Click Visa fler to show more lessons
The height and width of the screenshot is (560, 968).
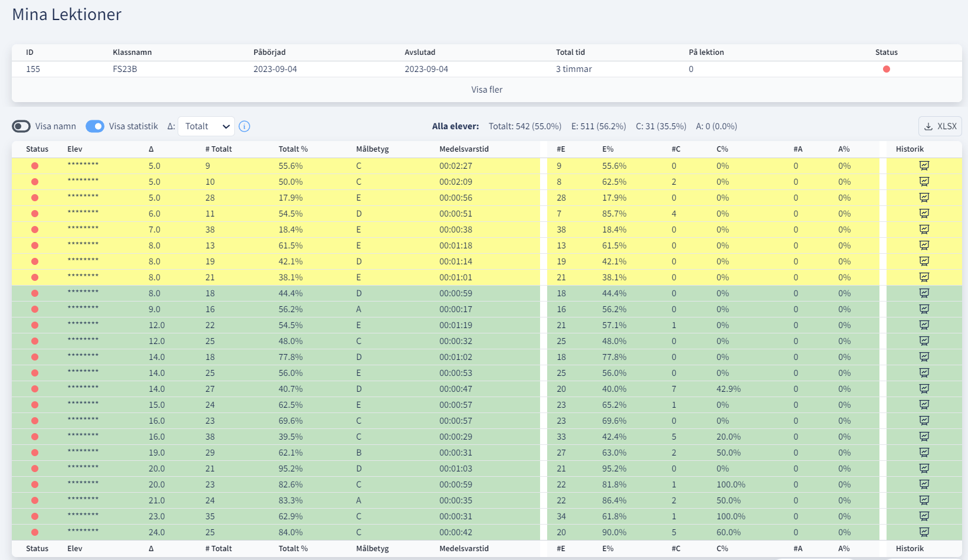(x=486, y=90)
